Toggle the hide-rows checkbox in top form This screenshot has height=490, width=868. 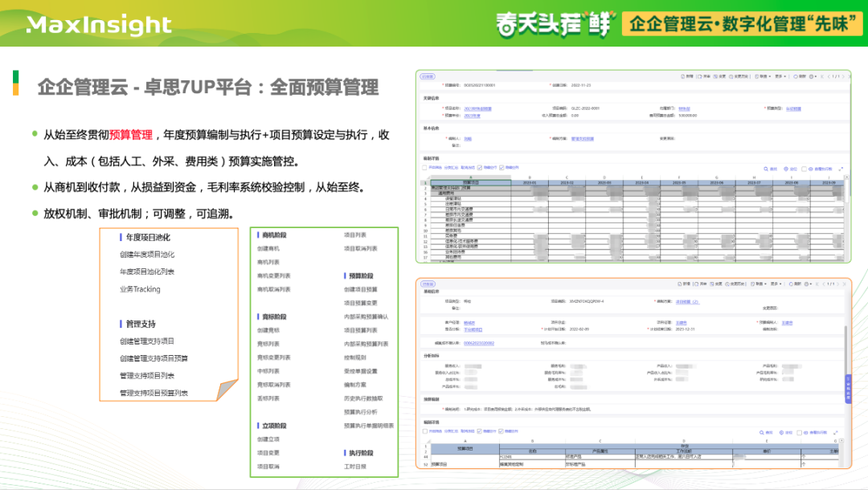click(x=479, y=168)
